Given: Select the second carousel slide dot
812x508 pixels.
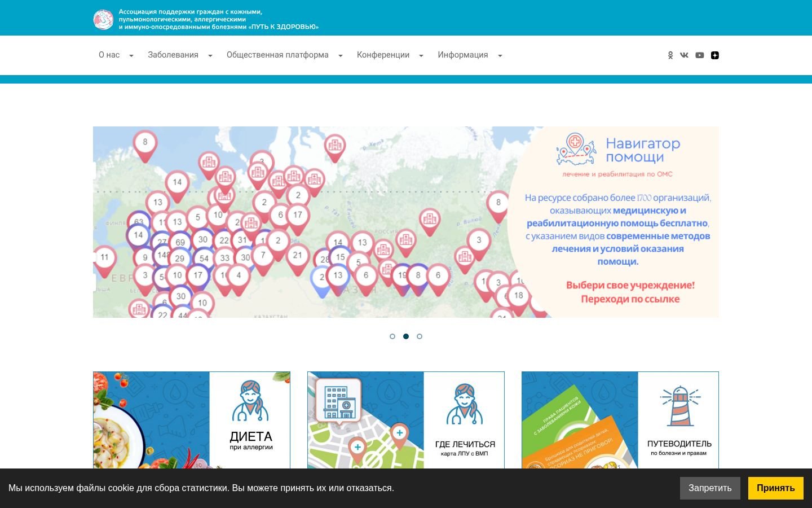Looking at the screenshot, I should point(406,336).
